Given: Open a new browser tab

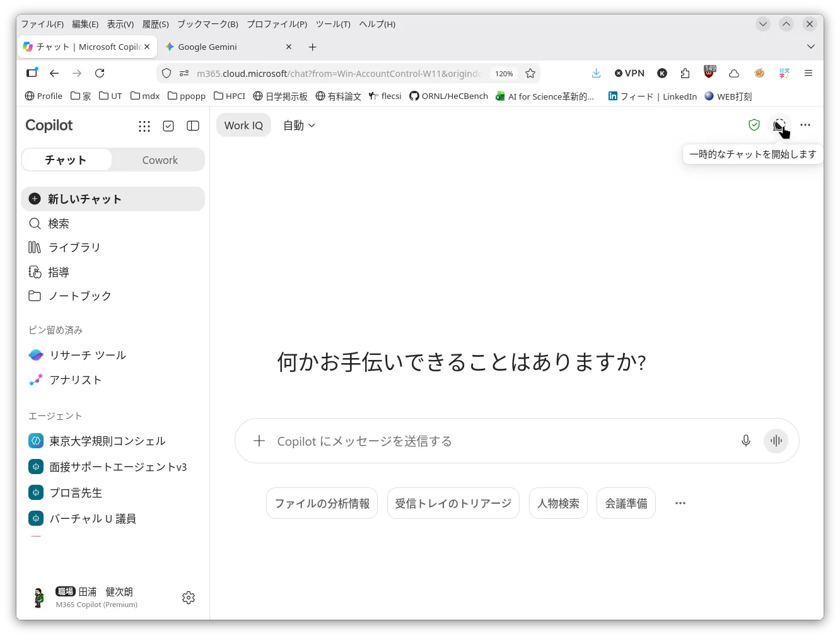Looking at the screenshot, I should 312,47.
